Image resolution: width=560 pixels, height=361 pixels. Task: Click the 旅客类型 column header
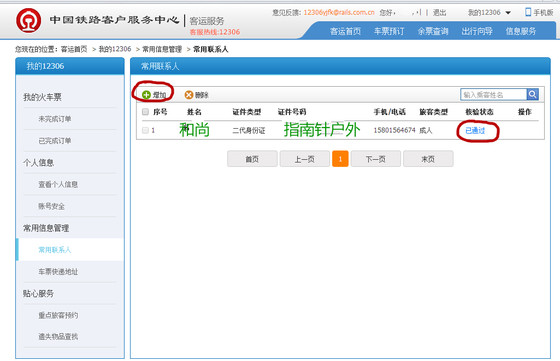pyautogui.click(x=434, y=112)
